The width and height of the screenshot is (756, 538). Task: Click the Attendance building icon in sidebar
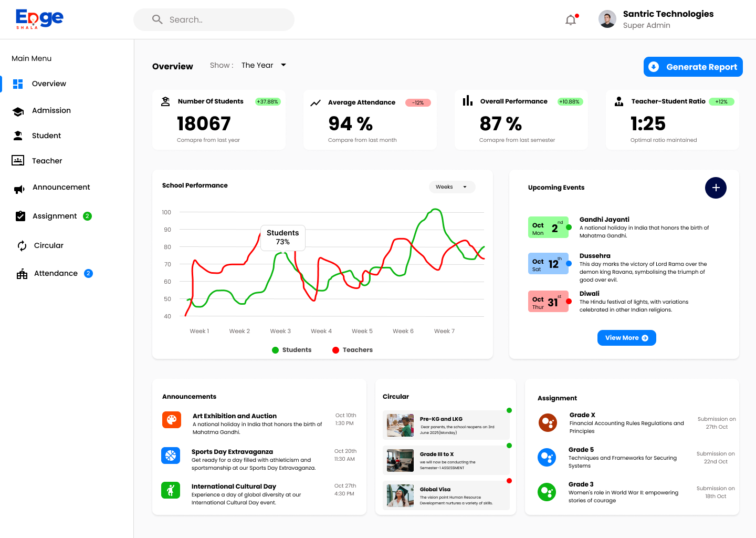(22, 274)
